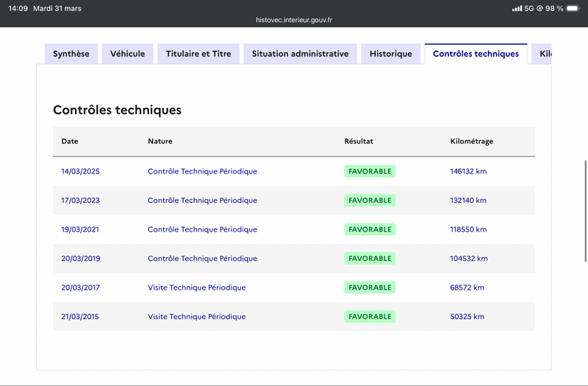Click the 14/03/2025 date entry

pyautogui.click(x=81, y=171)
